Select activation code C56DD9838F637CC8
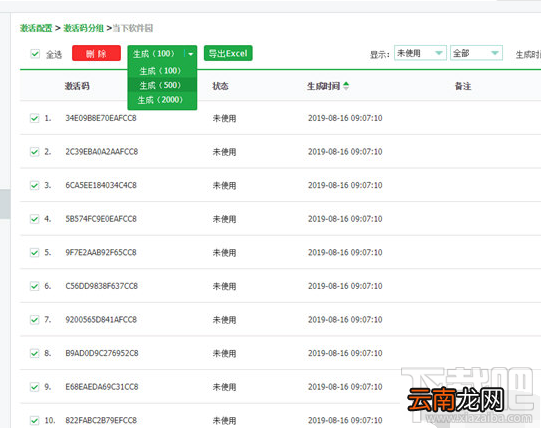This screenshot has width=541, height=428. [x=102, y=286]
